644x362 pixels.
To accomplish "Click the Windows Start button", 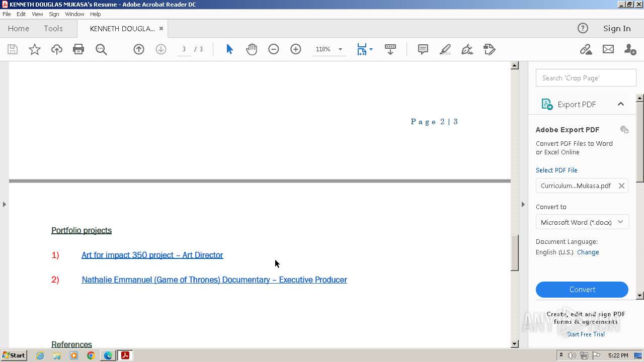I will 14,355.
